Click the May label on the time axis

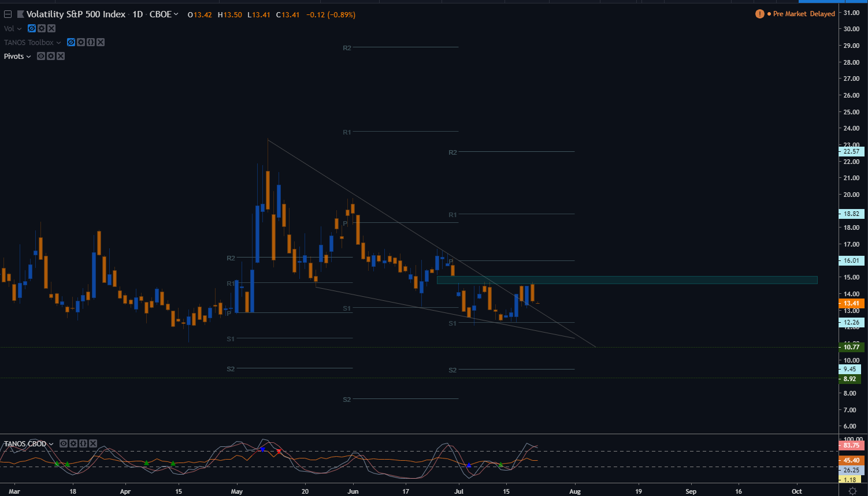[237, 491]
